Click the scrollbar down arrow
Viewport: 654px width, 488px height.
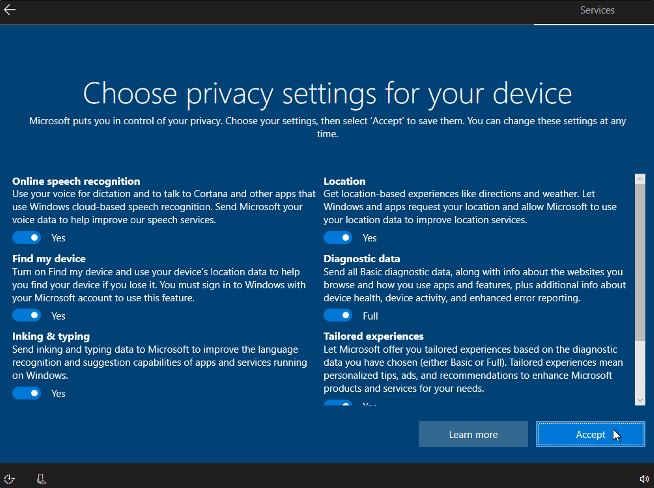point(640,400)
